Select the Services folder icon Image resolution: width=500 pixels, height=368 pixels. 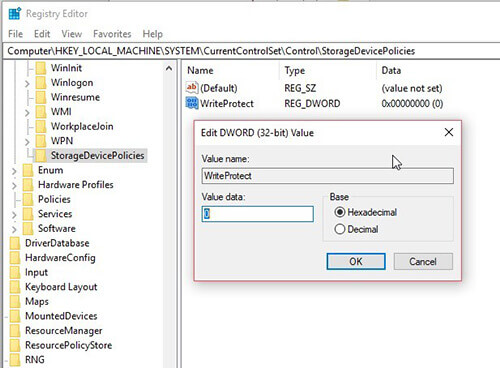(x=28, y=214)
